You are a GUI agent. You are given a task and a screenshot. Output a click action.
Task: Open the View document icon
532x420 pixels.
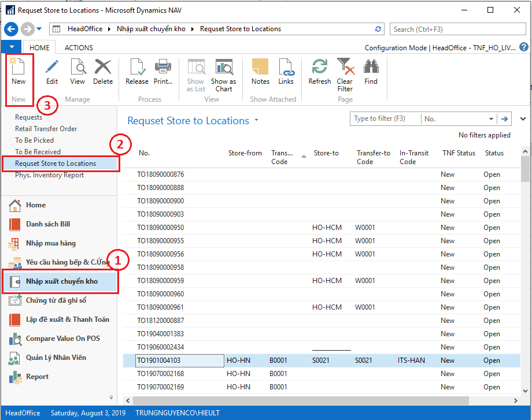(x=77, y=71)
